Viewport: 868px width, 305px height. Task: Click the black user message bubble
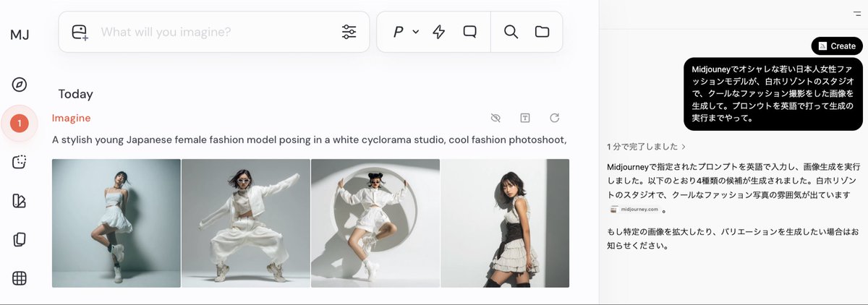click(x=773, y=94)
